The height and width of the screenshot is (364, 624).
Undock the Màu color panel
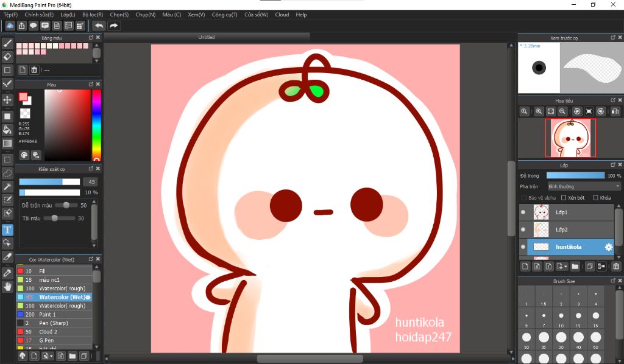(91, 84)
